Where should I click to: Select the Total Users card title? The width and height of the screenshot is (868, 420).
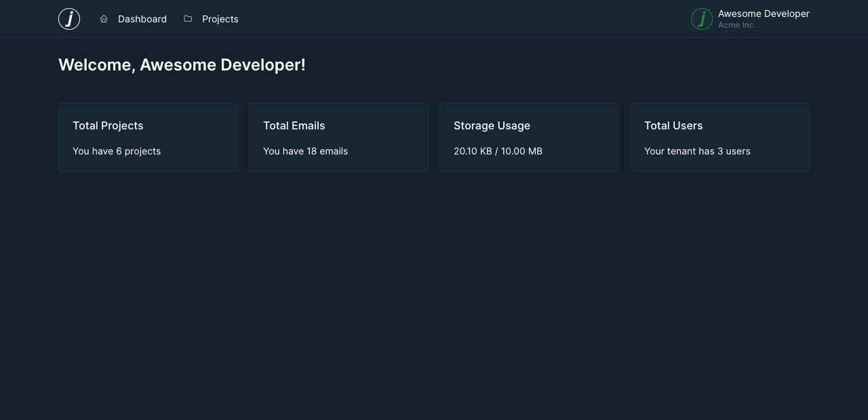[673, 125]
